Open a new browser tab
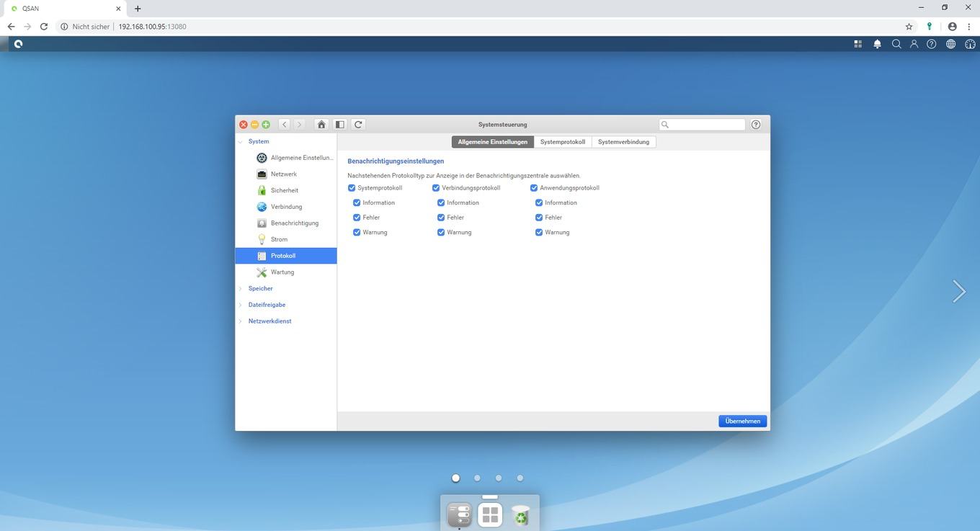980x531 pixels. click(138, 9)
